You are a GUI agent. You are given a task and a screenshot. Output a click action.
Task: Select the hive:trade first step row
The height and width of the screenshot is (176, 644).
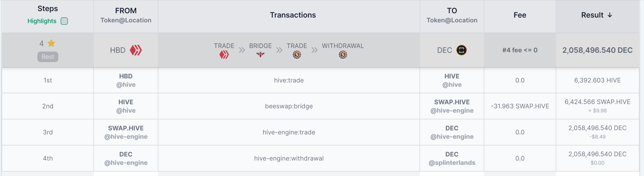pyautogui.click(x=321, y=80)
